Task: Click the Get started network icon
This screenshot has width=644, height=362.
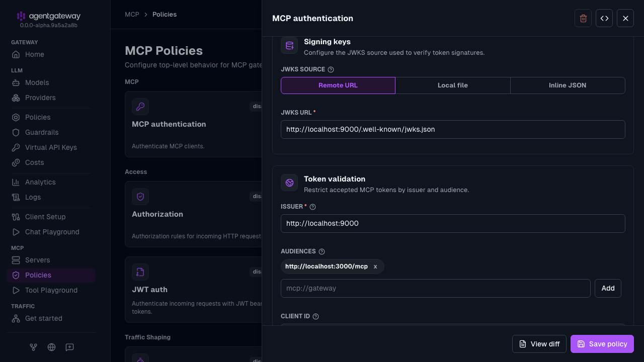Action: tap(16, 318)
